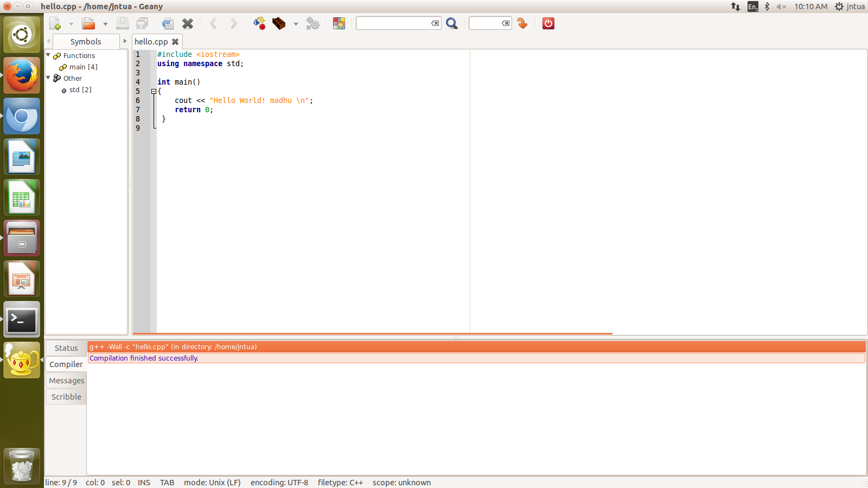868x488 pixels.
Task: Navigate forward one location
Action: click(x=233, y=23)
